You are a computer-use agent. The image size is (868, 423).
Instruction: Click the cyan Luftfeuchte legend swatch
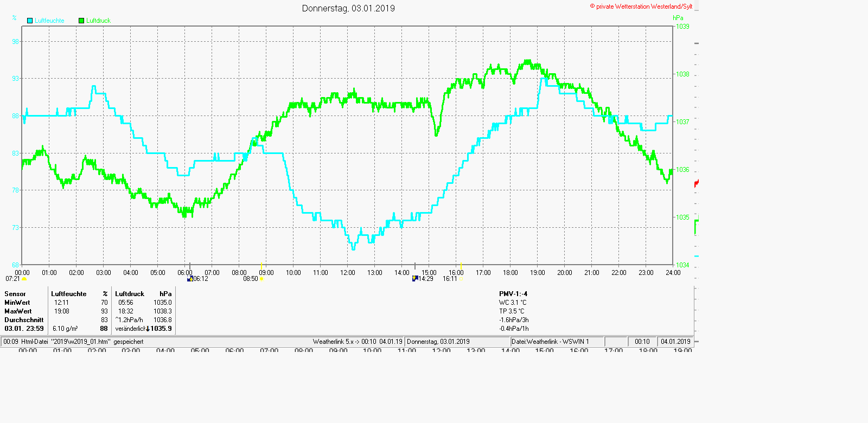(x=30, y=21)
